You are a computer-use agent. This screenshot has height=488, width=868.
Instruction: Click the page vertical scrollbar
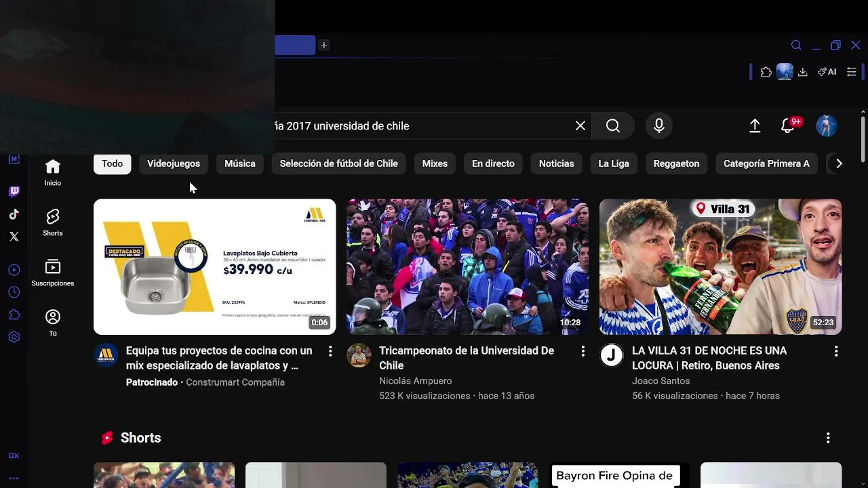[863, 140]
